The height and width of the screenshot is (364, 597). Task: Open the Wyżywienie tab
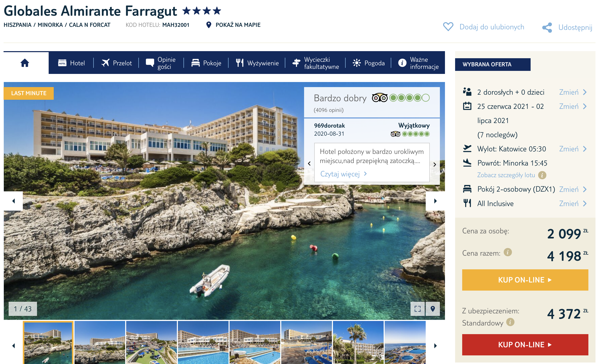(x=257, y=63)
